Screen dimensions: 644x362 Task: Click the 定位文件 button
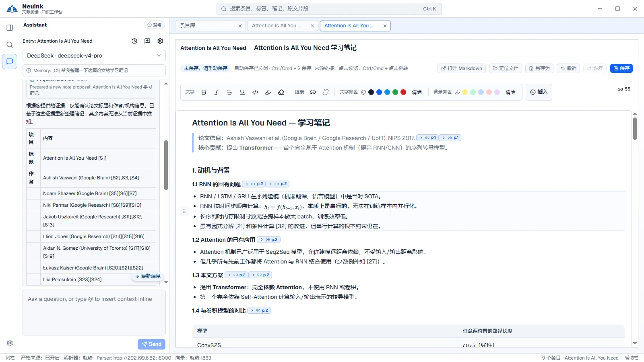[506, 68]
